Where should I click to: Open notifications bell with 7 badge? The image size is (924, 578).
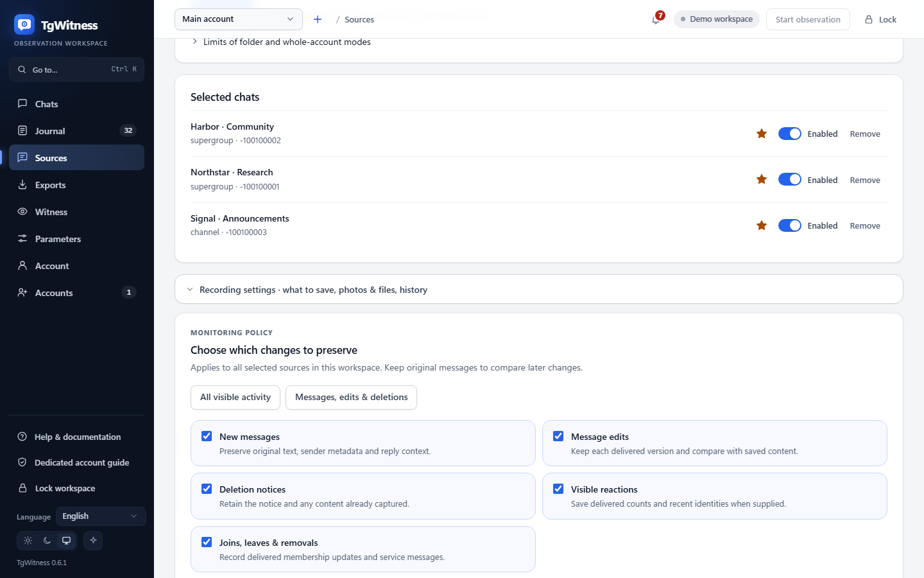tap(656, 19)
